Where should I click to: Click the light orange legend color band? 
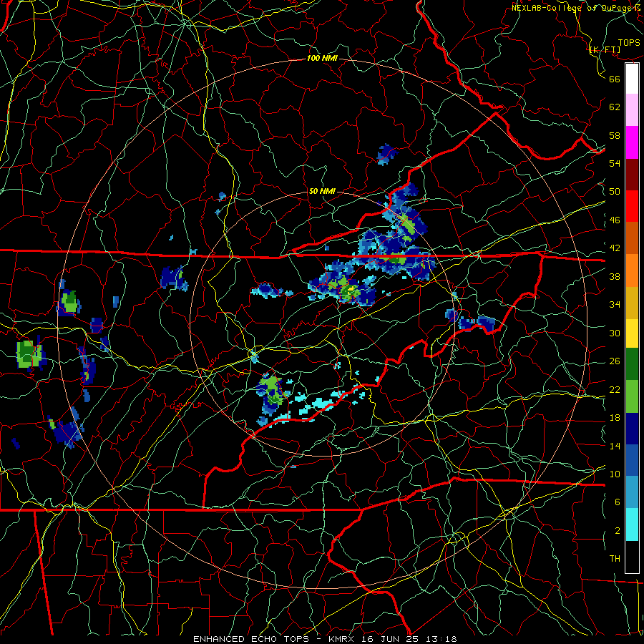tap(632, 270)
